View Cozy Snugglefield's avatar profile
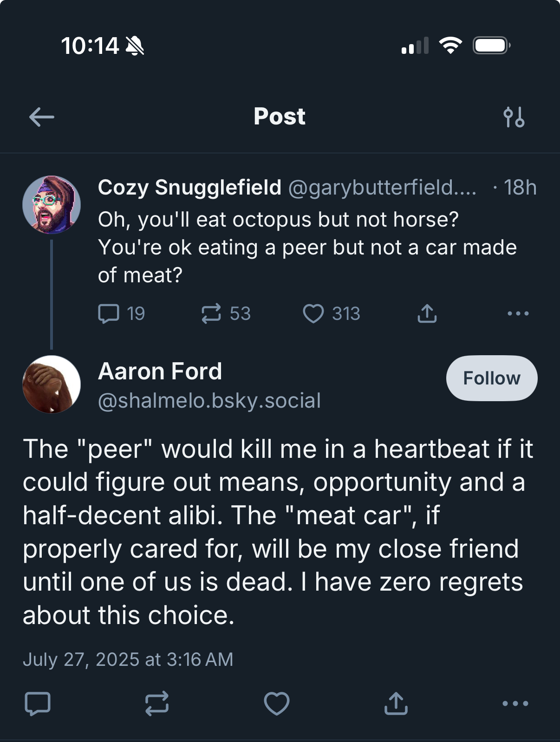Image resolution: width=560 pixels, height=742 pixels. coord(52,205)
